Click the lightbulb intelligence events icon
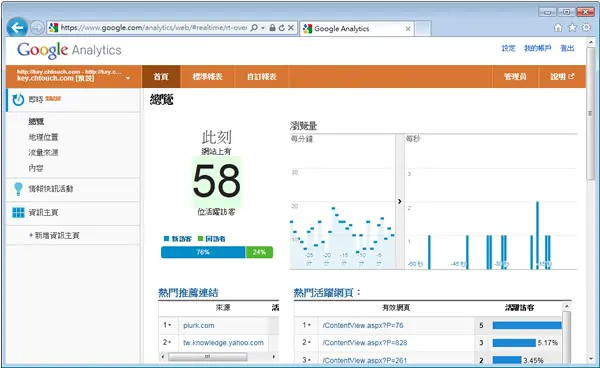The width and height of the screenshot is (600, 368). point(18,189)
